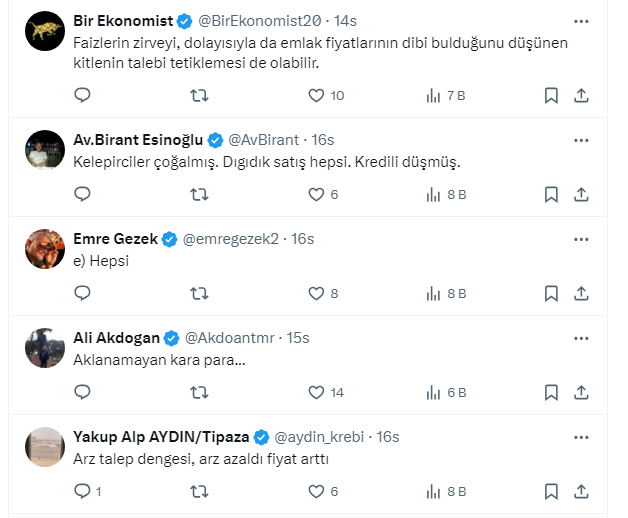Bookmark Emre Gezek's 'e) Hepsi' tweet

551,294
